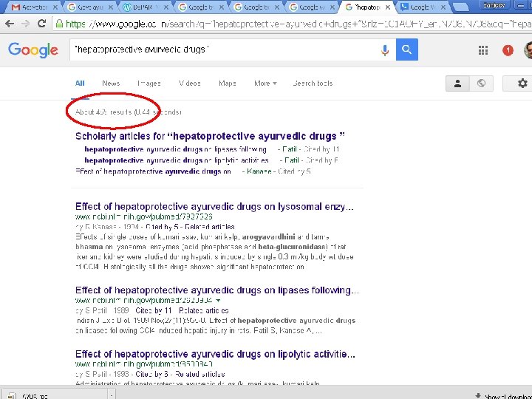Expand the More dropdown
Viewport: 532px width, 399px height.
(265, 83)
